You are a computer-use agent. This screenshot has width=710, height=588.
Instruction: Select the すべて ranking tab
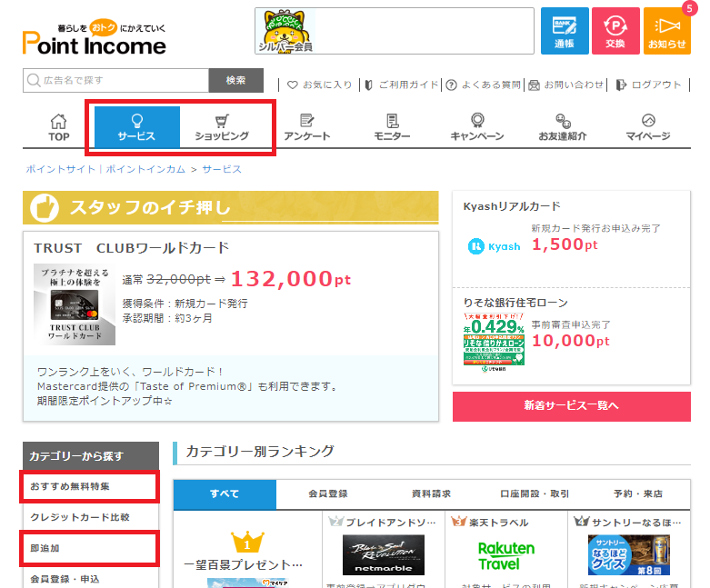225,493
